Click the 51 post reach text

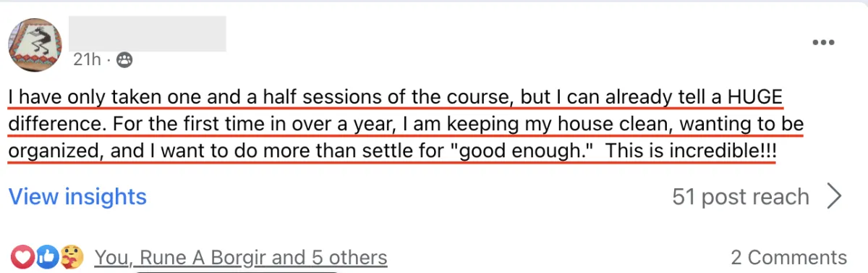741,196
